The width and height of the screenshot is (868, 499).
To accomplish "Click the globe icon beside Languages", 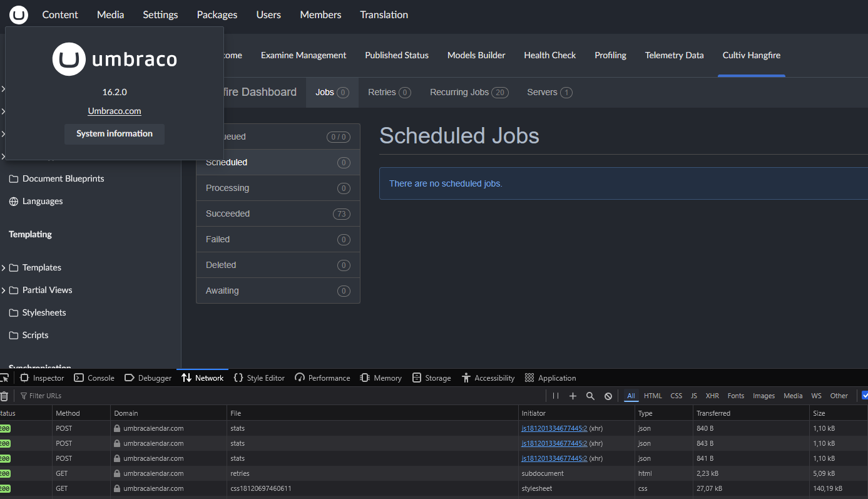I will (x=14, y=202).
